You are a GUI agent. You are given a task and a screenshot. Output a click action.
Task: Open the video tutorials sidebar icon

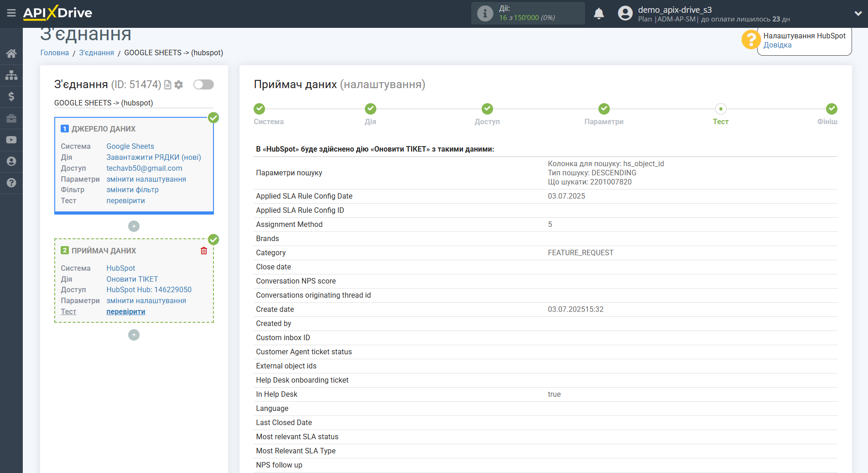11,140
